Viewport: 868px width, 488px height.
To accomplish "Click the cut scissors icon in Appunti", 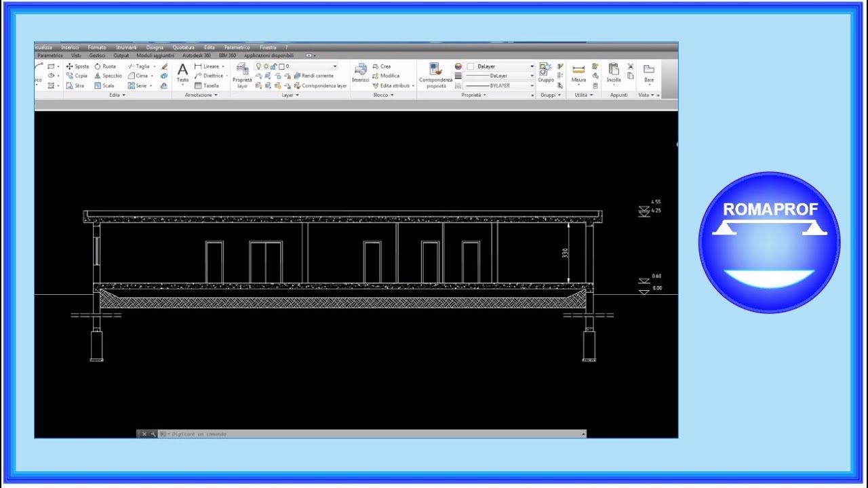I will coord(630,66).
